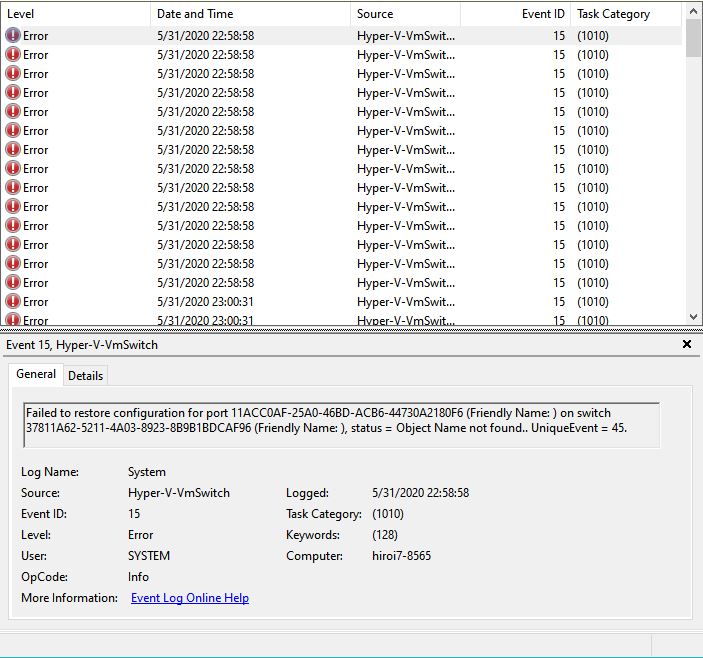Select the Computer value "hiroi7-8565"
Viewport: 703px width, 658px height.
pos(401,556)
